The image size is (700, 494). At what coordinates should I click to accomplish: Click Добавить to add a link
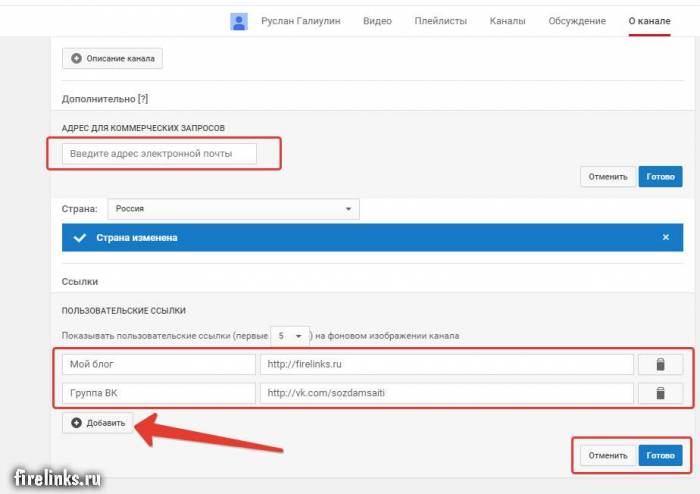pos(99,423)
